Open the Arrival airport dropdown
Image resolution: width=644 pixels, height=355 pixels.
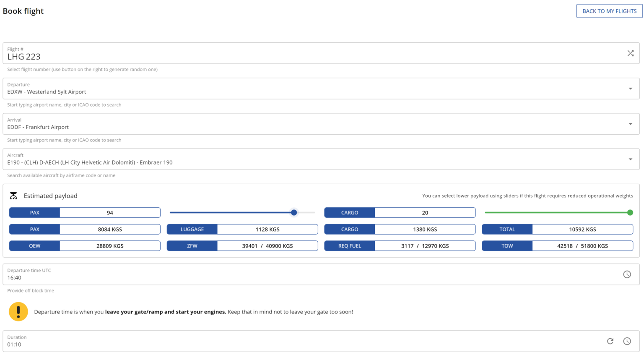tap(630, 124)
